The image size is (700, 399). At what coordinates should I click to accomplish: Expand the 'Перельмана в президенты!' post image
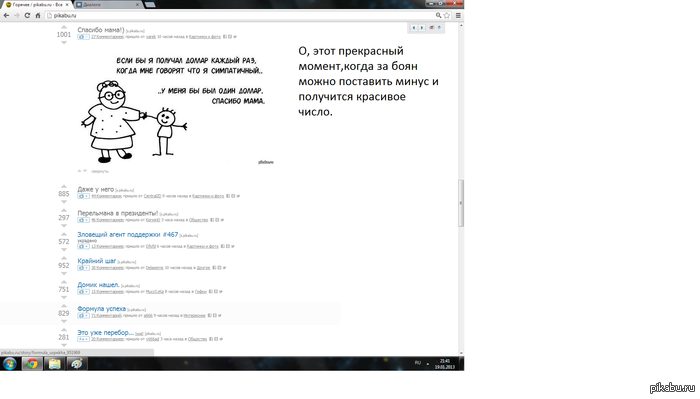point(83,220)
